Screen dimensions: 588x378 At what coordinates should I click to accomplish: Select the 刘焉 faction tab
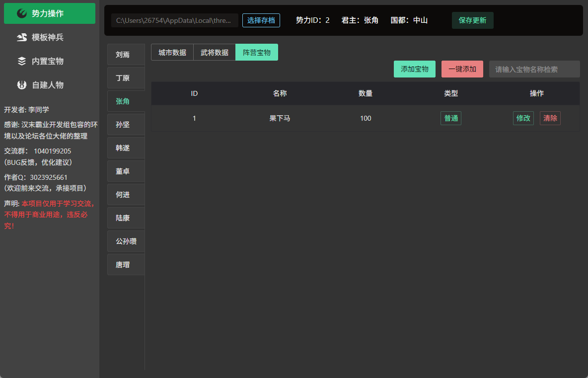pos(126,54)
